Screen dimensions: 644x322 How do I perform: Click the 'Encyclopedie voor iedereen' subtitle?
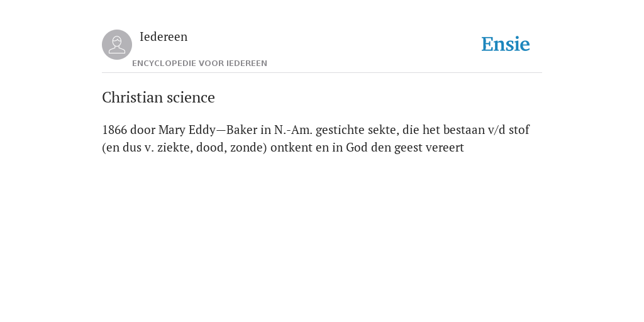click(199, 64)
